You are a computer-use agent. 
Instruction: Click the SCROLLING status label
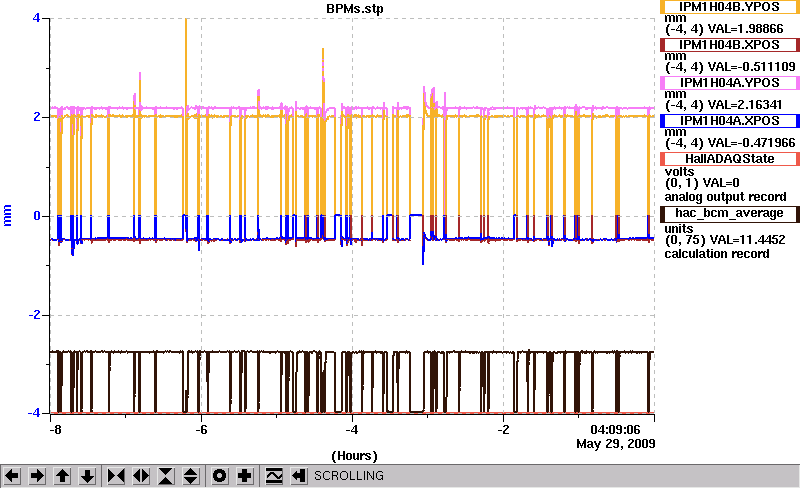tap(348, 476)
